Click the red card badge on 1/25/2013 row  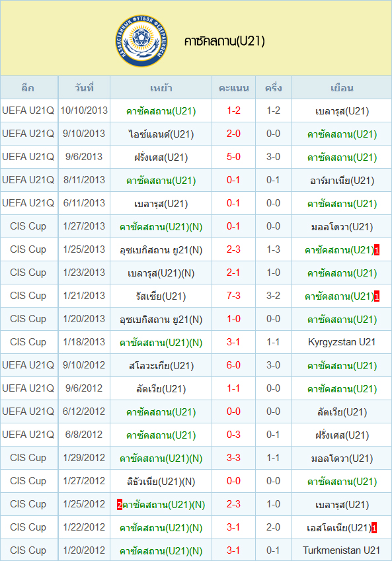[377, 250]
